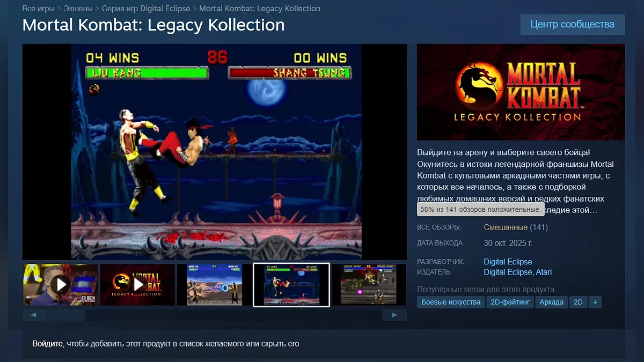Open the Центр сообщества button

572,25
